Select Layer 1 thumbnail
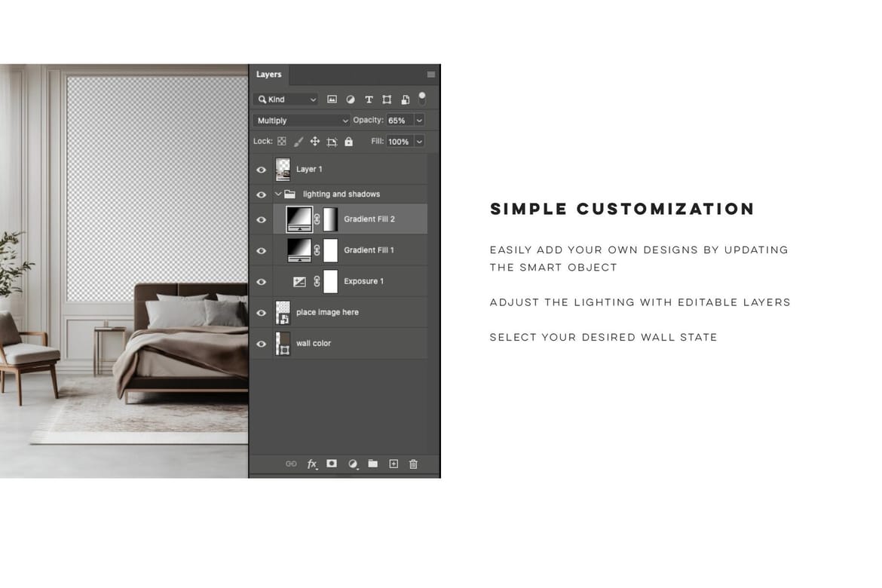 click(283, 169)
